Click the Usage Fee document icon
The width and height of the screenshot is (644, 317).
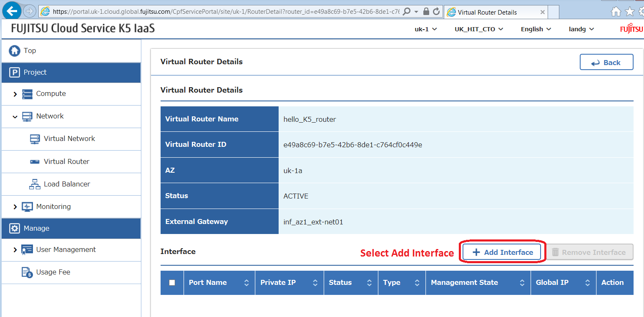click(x=27, y=272)
